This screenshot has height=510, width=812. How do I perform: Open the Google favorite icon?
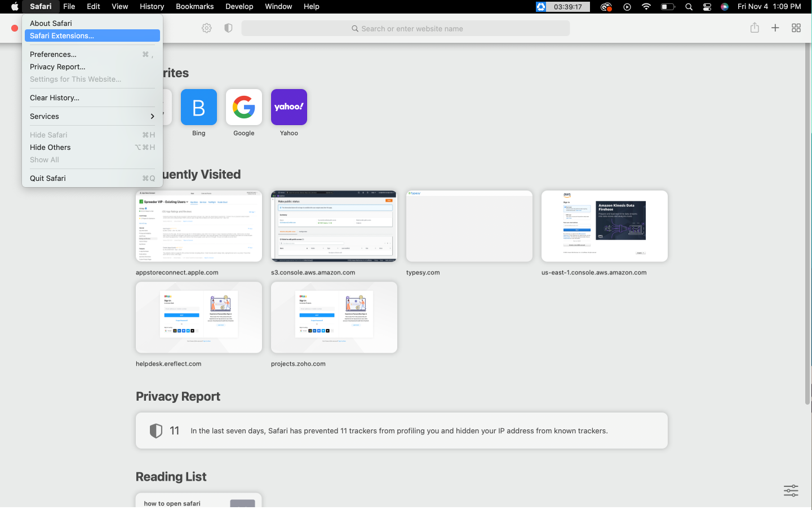click(x=243, y=107)
